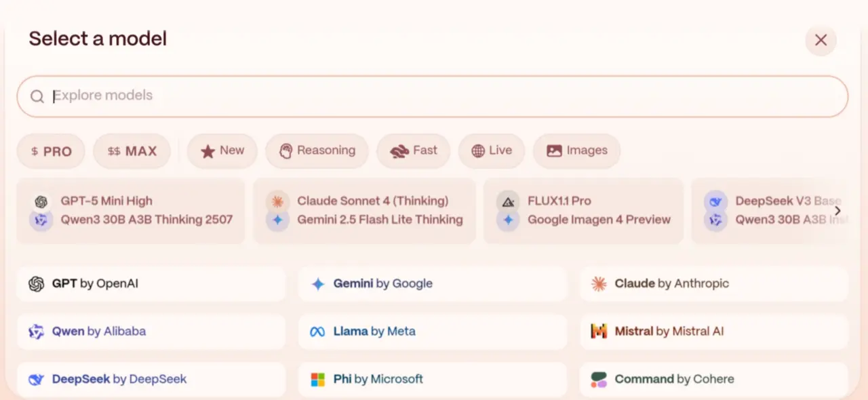Screen dimensions: 868x400
Task: Expand Mistral by Mistral AI group
Action: tap(714, 332)
